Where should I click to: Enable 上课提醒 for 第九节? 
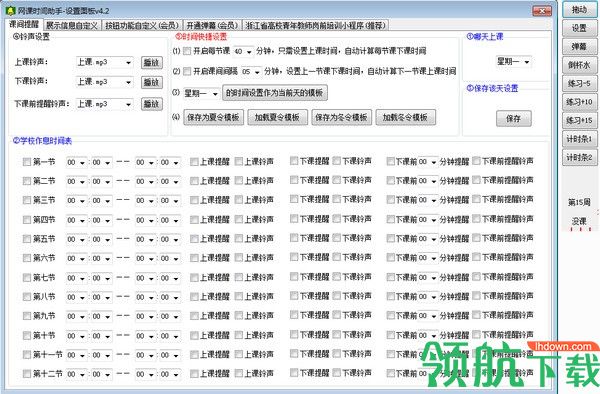point(194,316)
